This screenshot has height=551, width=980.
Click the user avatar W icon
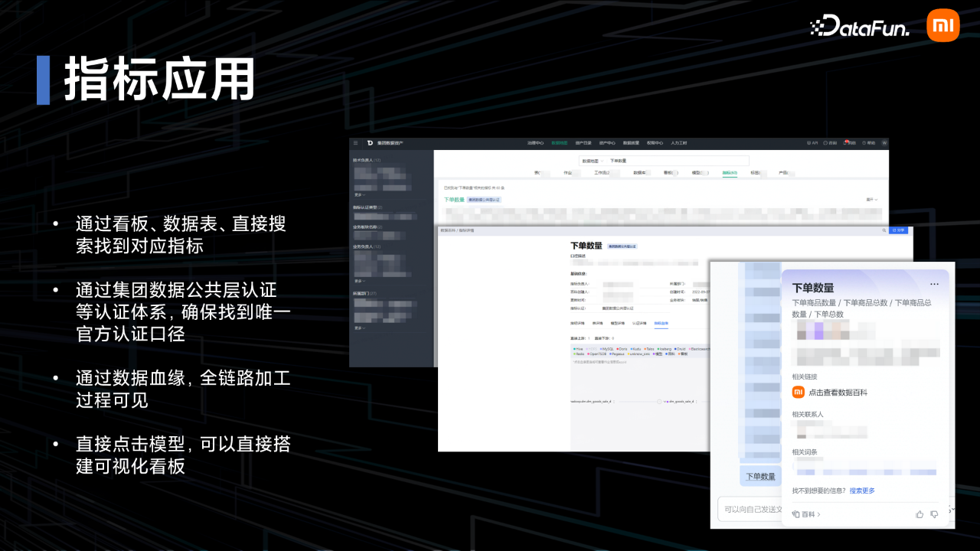[884, 143]
